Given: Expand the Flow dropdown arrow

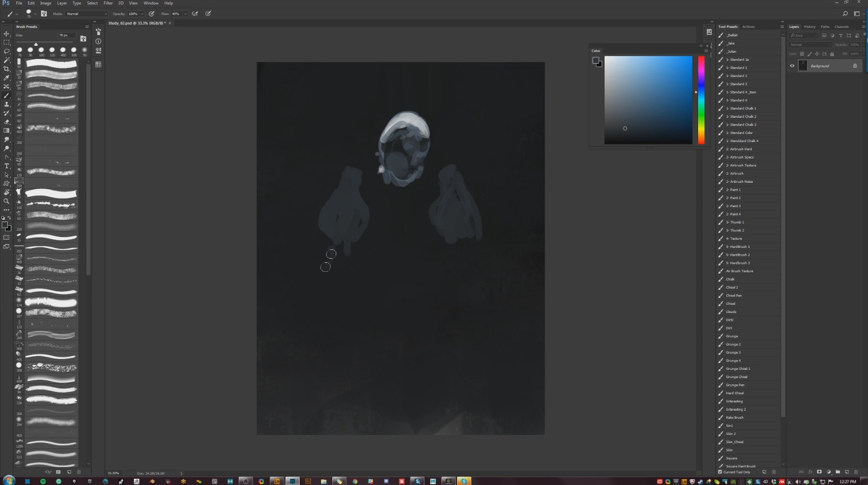Looking at the screenshot, I should tap(185, 14).
